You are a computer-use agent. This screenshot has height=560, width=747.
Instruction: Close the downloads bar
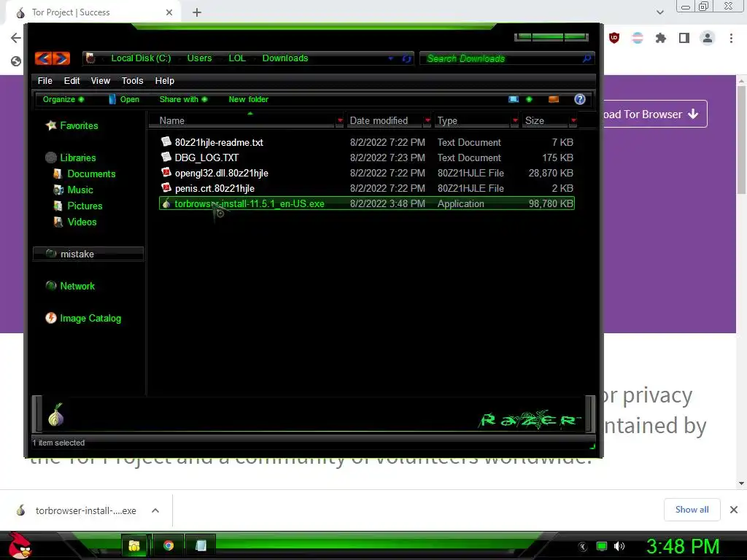tap(734, 510)
